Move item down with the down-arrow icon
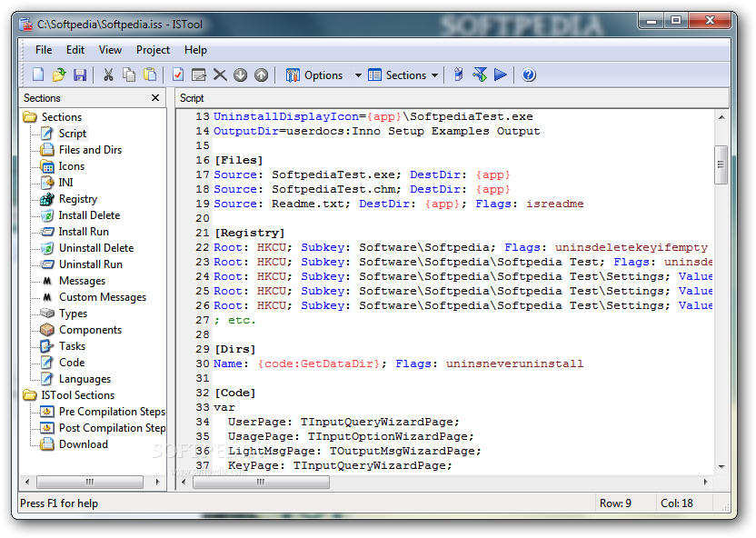The image size is (756, 538). (240, 75)
